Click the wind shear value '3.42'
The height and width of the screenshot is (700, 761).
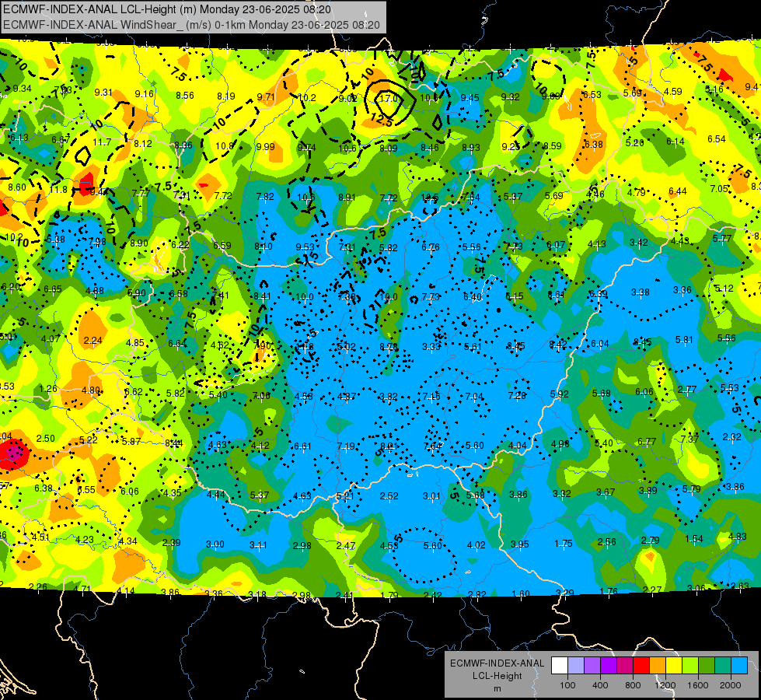point(639,242)
